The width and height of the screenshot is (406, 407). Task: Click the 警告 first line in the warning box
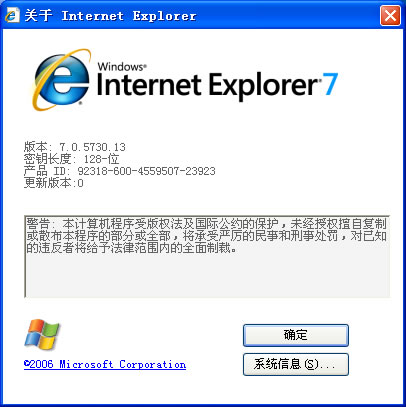tap(206, 223)
